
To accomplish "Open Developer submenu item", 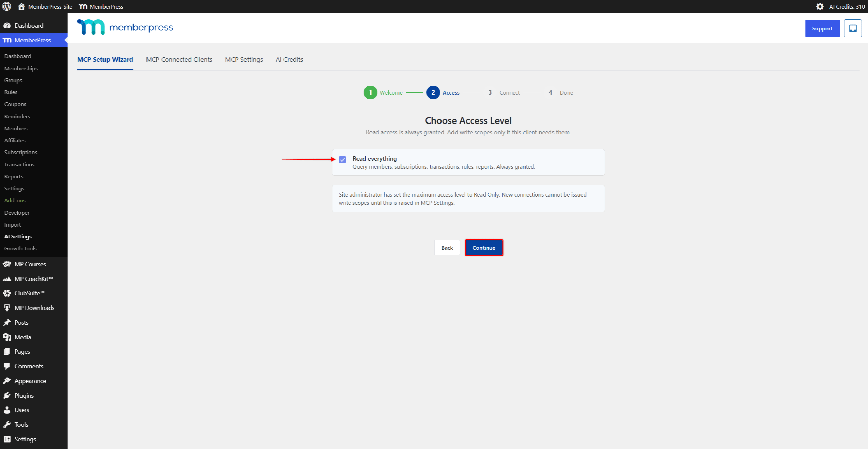I will [x=17, y=213].
